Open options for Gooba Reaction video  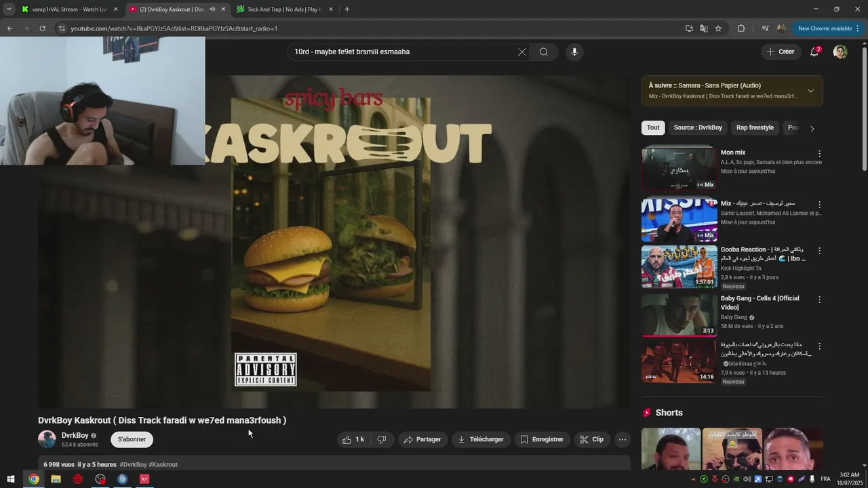819,251
